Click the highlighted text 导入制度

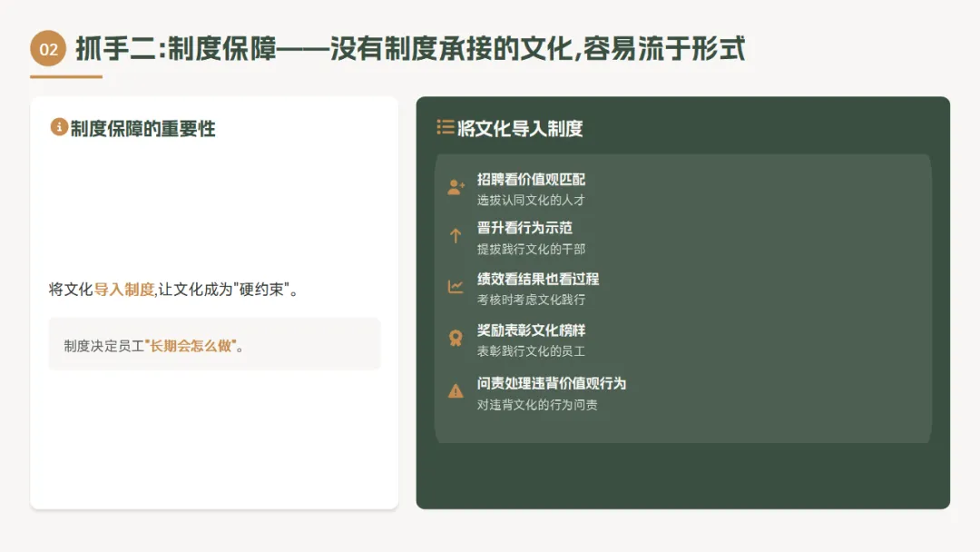click(123, 290)
